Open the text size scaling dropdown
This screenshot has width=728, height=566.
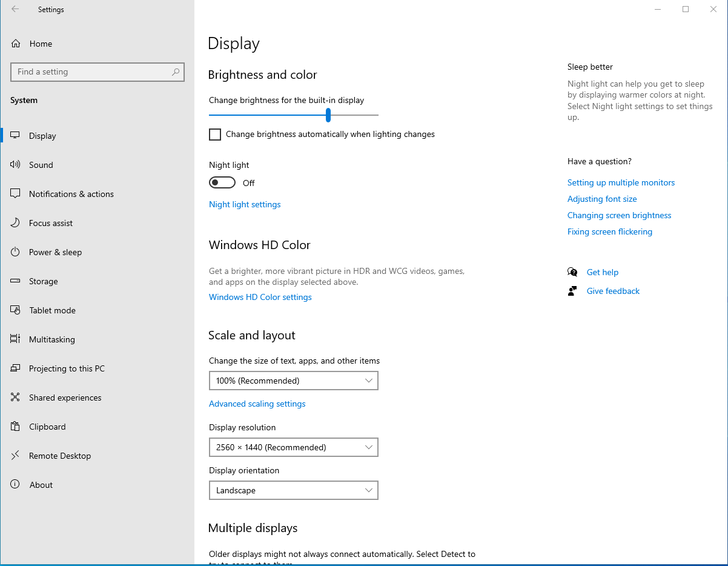[294, 381]
